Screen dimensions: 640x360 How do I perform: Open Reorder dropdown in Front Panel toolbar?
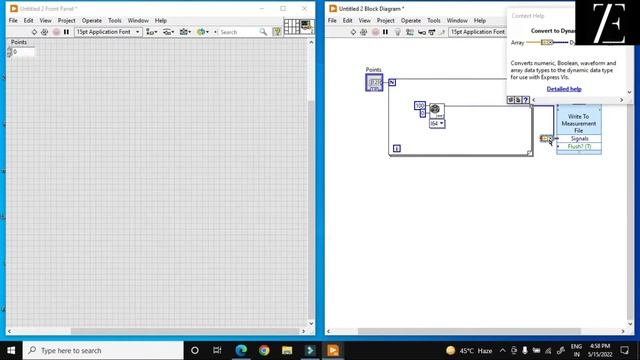[x=202, y=32]
